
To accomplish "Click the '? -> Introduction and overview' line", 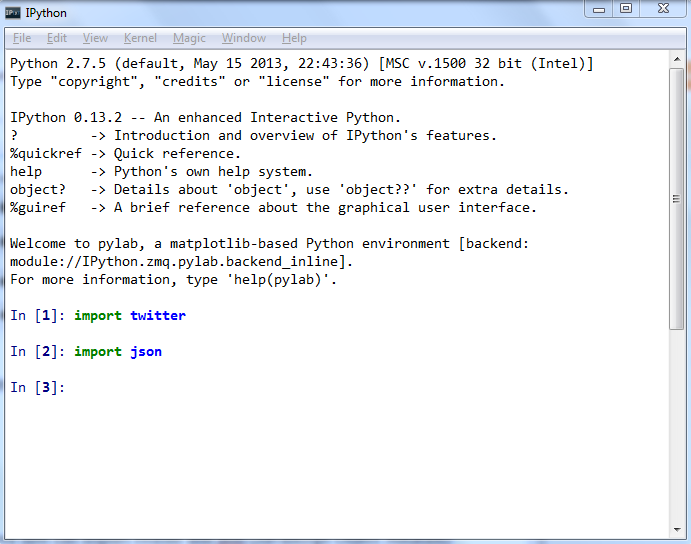I will (x=253, y=136).
